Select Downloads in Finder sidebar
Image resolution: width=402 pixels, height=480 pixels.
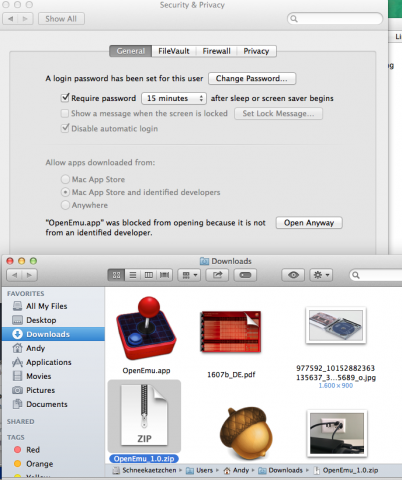point(53,334)
